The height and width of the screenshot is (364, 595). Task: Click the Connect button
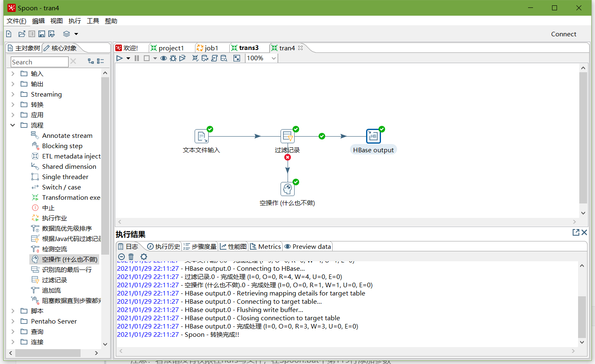[x=564, y=34]
